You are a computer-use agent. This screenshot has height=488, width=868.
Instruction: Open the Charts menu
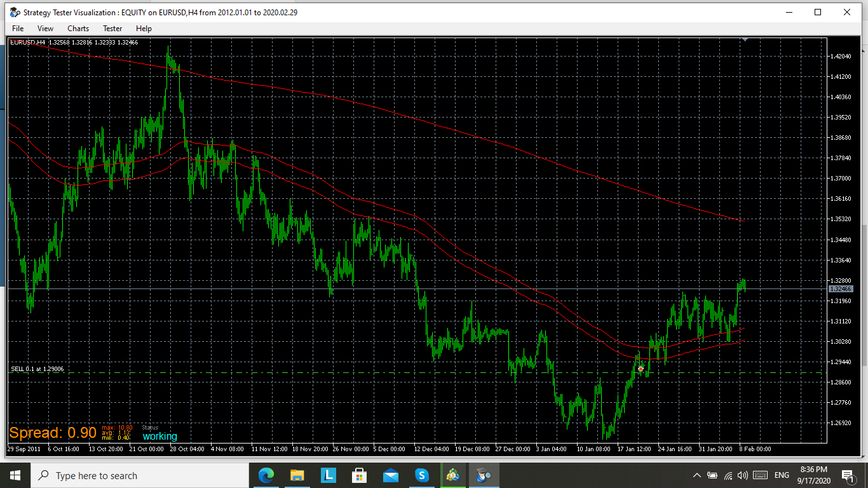click(78, 29)
